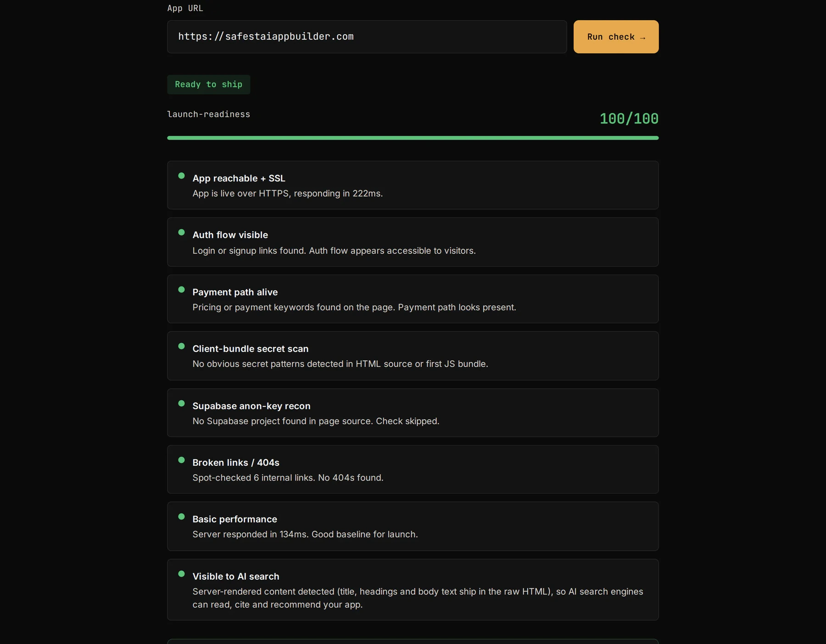Click the green dot for Supabase anon-key recon
The image size is (826, 644).
point(181,403)
